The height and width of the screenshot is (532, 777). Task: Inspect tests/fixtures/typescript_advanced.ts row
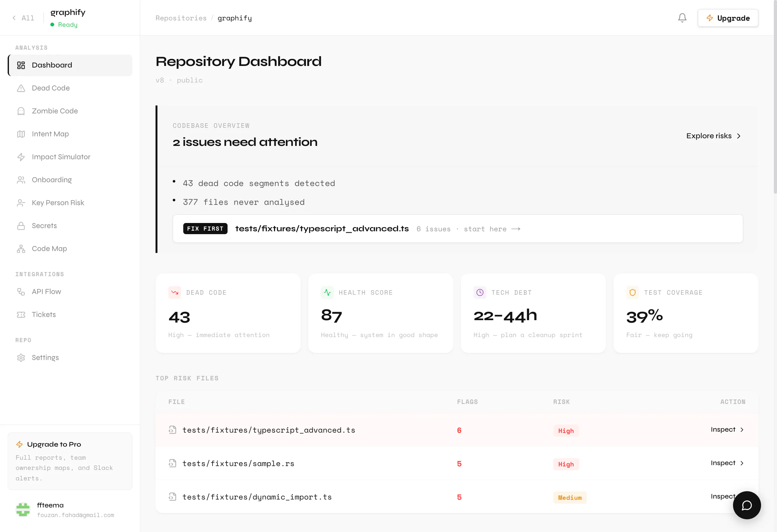coord(727,429)
